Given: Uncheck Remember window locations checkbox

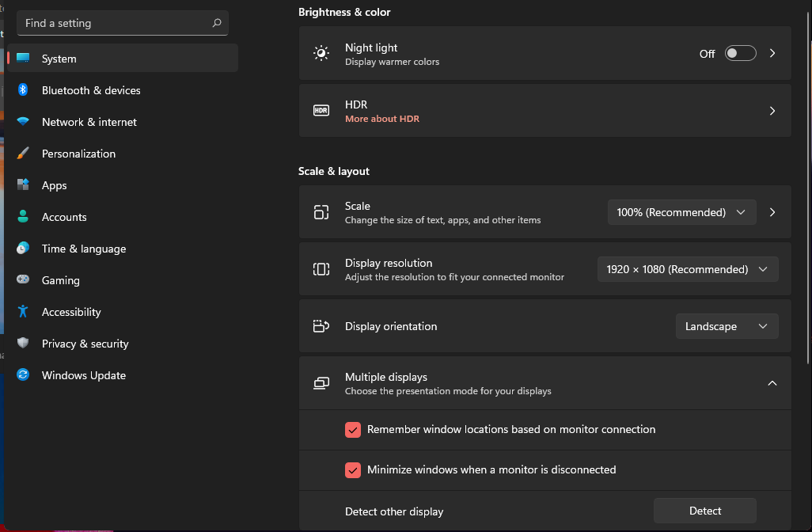Looking at the screenshot, I should [353, 430].
